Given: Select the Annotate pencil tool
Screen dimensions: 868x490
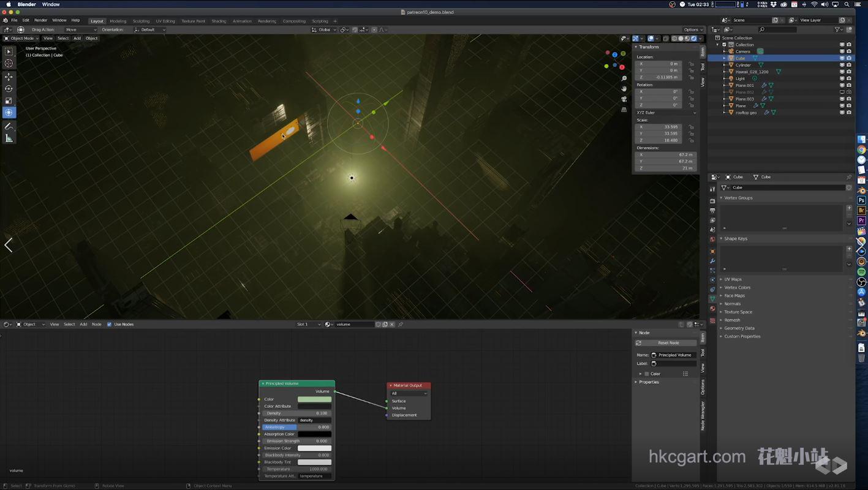Looking at the screenshot, I should pos(9,126).
